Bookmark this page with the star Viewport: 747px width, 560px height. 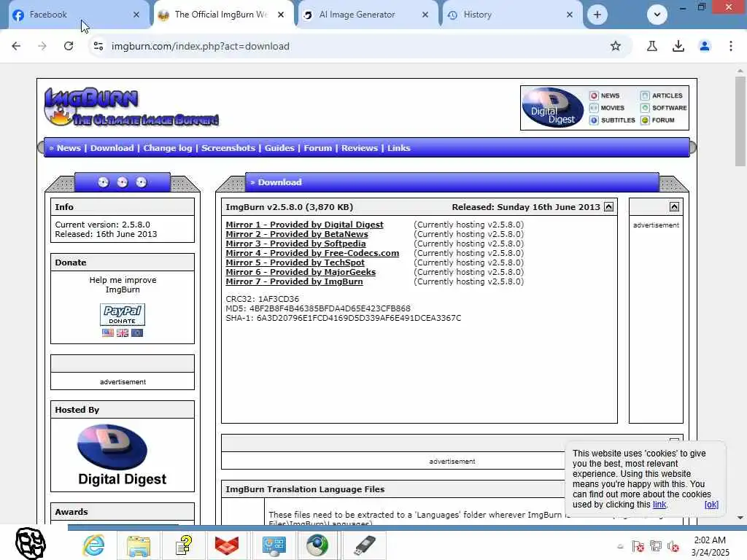(616, 46)
